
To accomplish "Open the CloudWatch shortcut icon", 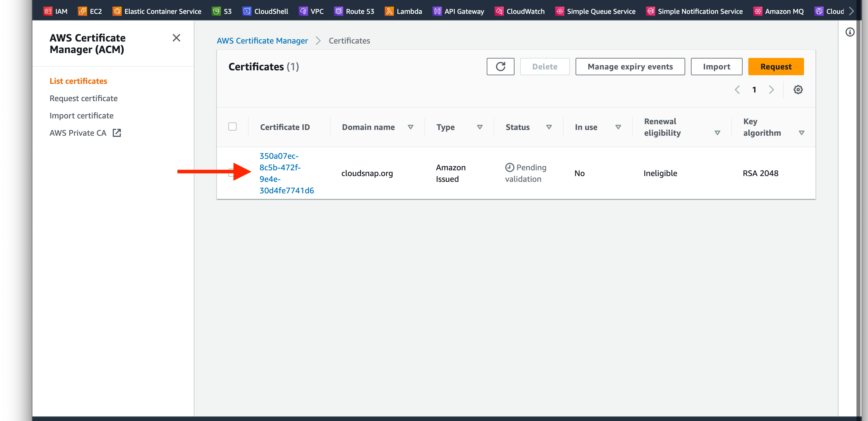I will (x=499, y=11).
